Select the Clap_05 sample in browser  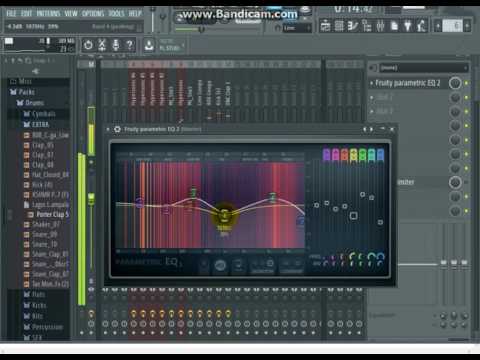coord(39,145)
